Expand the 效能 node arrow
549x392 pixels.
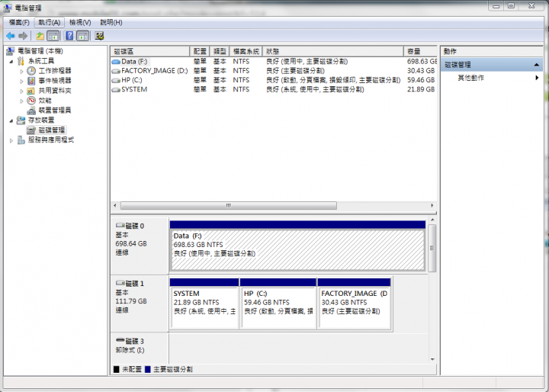pos(21,101)
